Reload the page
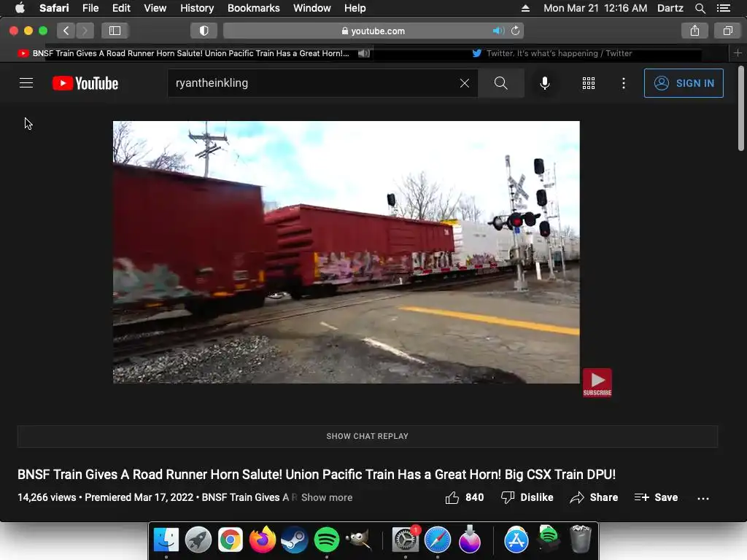This screenshot has width=747, height=560. 516,31
